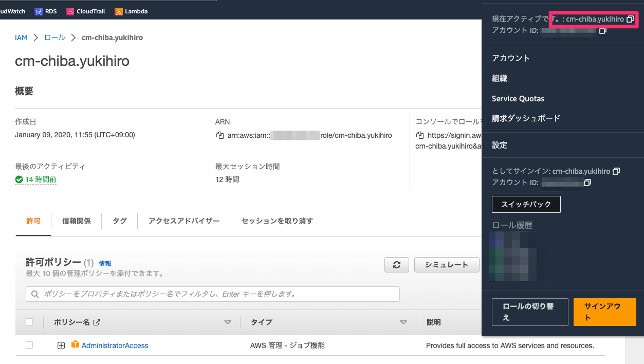Select the AdministratorAccess row checkbox
The image size is (644, 364).
click(29, 345)
